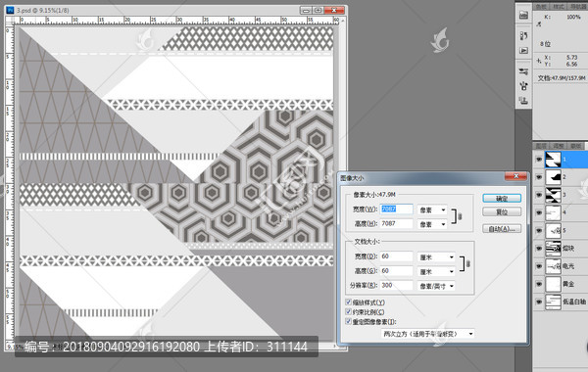Click the vertical ruler in the 3.psd window
This screenshot has width=588, height=372.
[x=10, y=182]
